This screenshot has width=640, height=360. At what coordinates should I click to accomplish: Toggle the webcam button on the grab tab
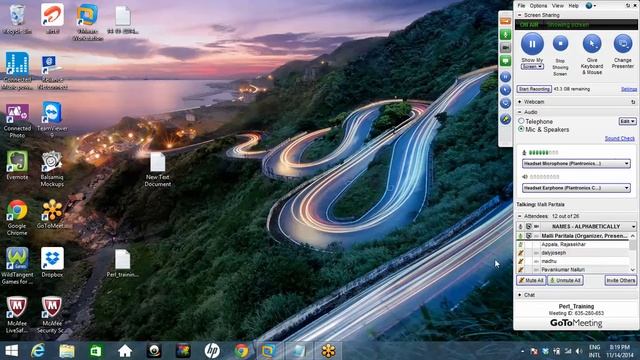tap(505, 48)
